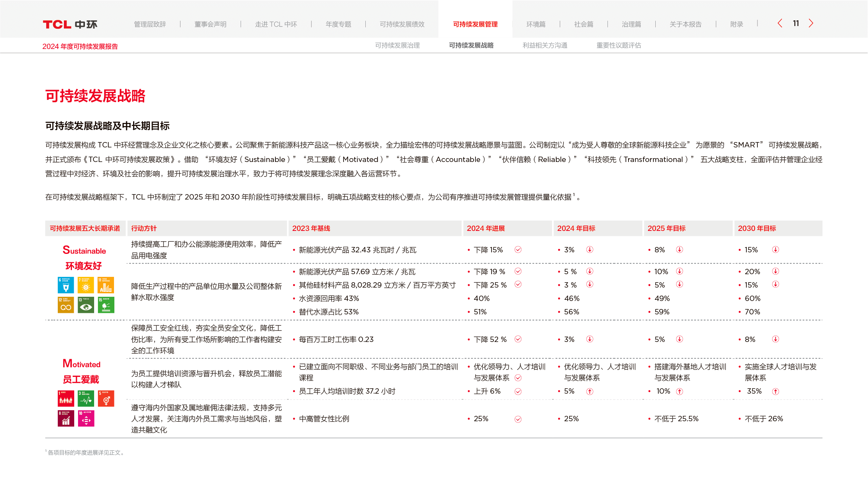The width and height of the screenshot is (868, 489).
Task: Click the SDG 8 economic growth chart icon
Action: (66, 418)
